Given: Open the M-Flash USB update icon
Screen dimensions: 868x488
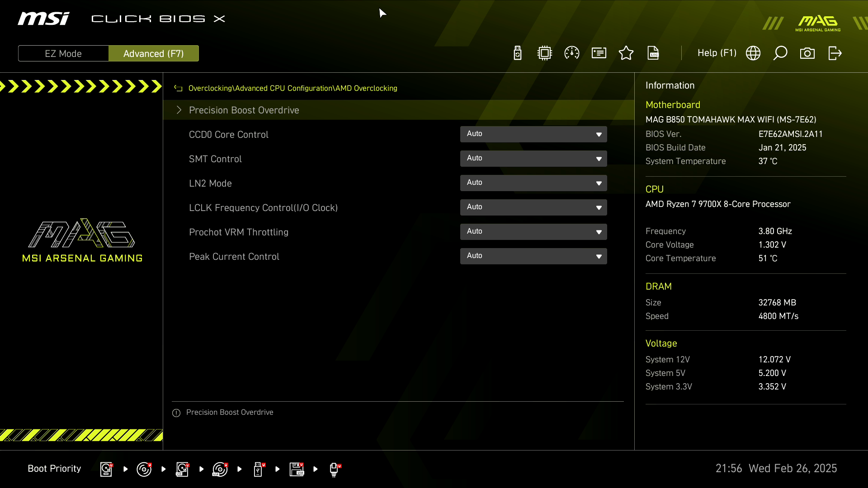Looking at the screenshot, I should click(x=518, y=53).
